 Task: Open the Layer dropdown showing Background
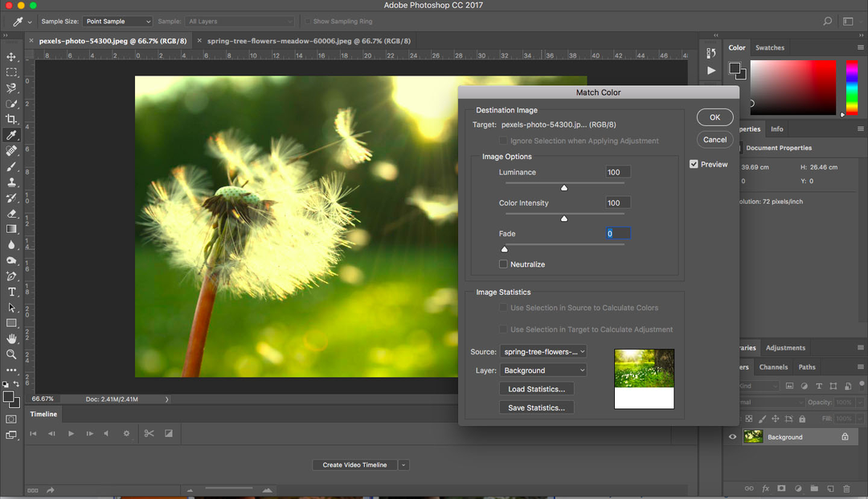(x=542, y=370)
